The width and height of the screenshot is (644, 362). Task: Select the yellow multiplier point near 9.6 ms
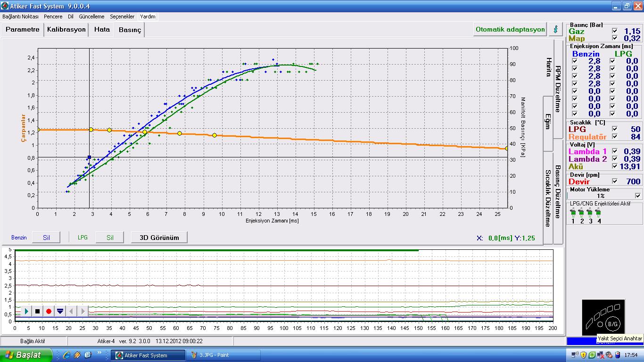pyautogui.click(x=215, y=135)
